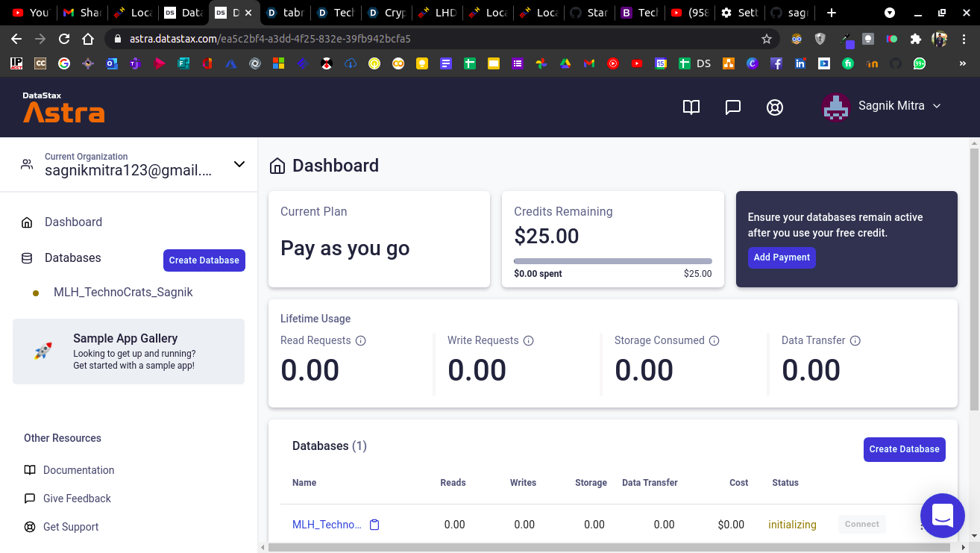Screen dimensions: 980x553
Task: Click the rocket icon in Sample App Gallery
Action: [43, 352]
